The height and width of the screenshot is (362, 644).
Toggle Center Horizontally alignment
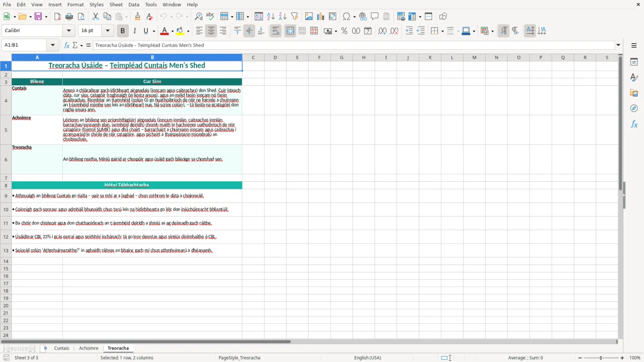click(x=211, y=31)
